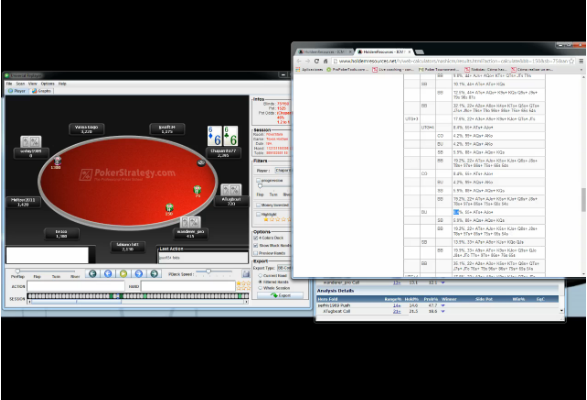The width and height of the screenshot is (587, 400).
Task: Step forward with the blue right arrow
Action: click(139, 274)
